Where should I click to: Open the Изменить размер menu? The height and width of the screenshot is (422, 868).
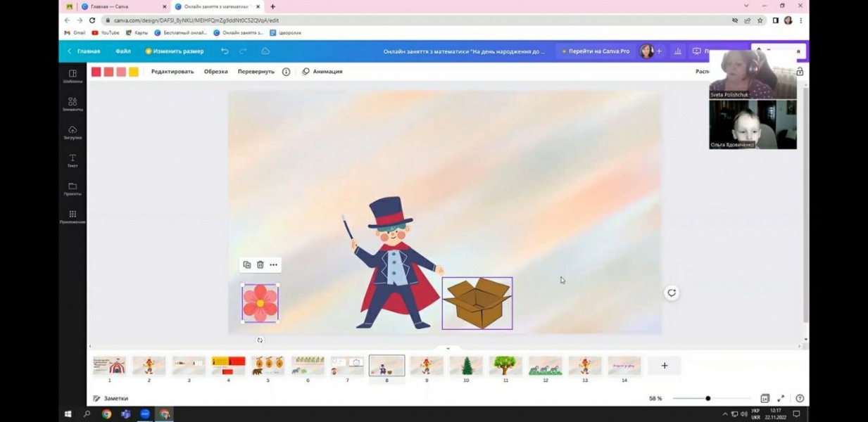(174, 51)
